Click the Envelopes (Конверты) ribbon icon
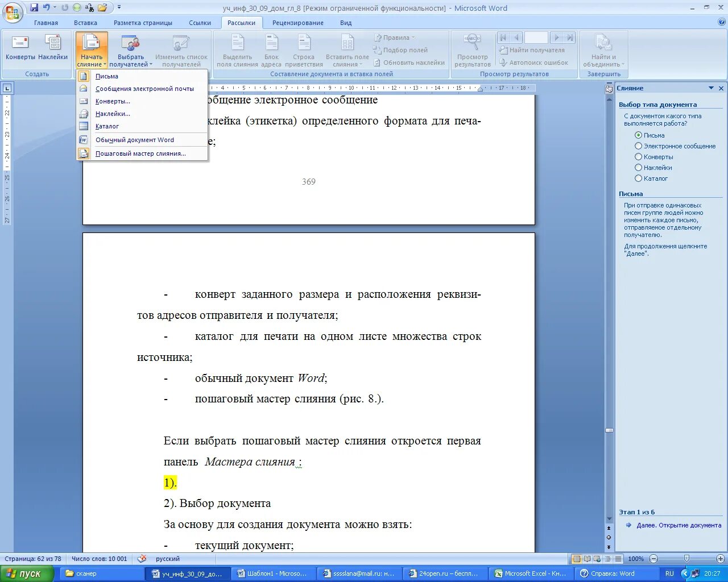The width and height of the screenshot is (728, 582). point(20,48)
